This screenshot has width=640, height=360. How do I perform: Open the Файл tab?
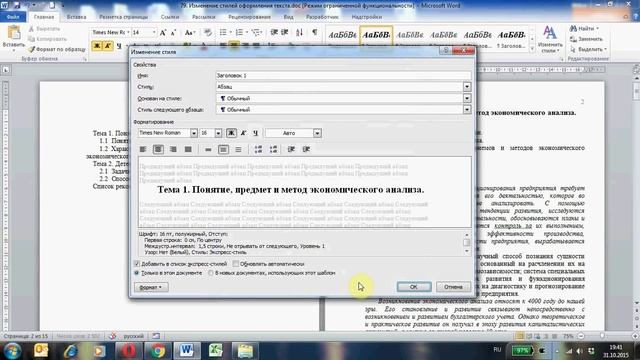coord(13,17)
